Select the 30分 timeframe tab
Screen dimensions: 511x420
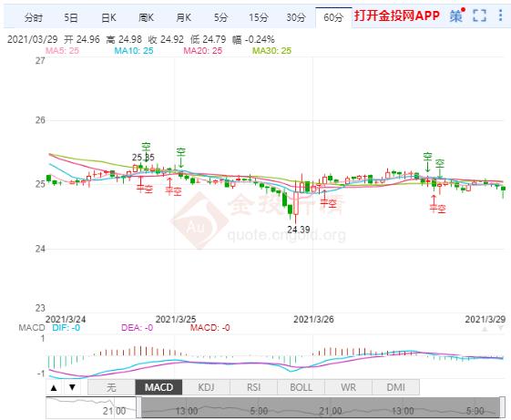(296, 17)
